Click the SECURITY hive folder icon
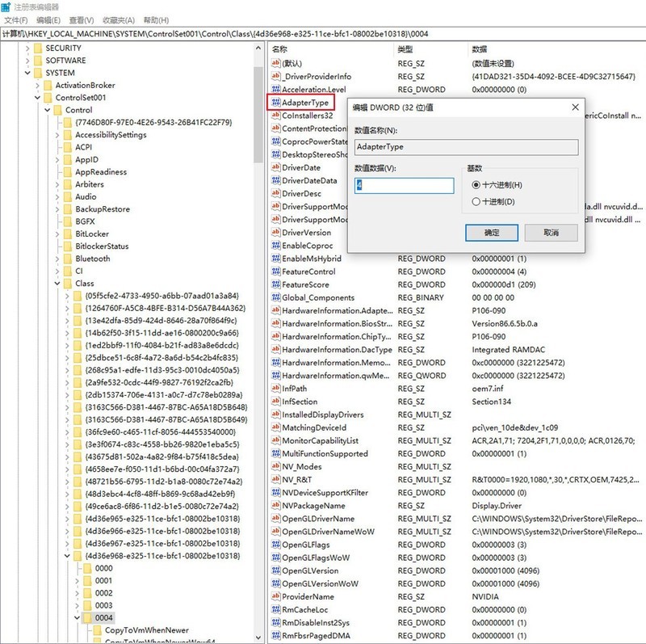This screenshot has width=646, height=644. [x=36, y=48]
